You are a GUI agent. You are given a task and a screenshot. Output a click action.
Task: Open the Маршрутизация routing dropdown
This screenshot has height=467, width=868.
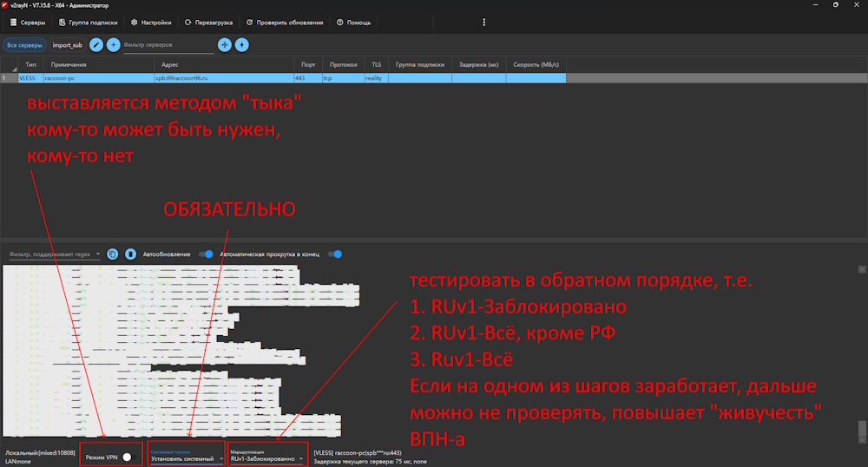tap(267, 457)
